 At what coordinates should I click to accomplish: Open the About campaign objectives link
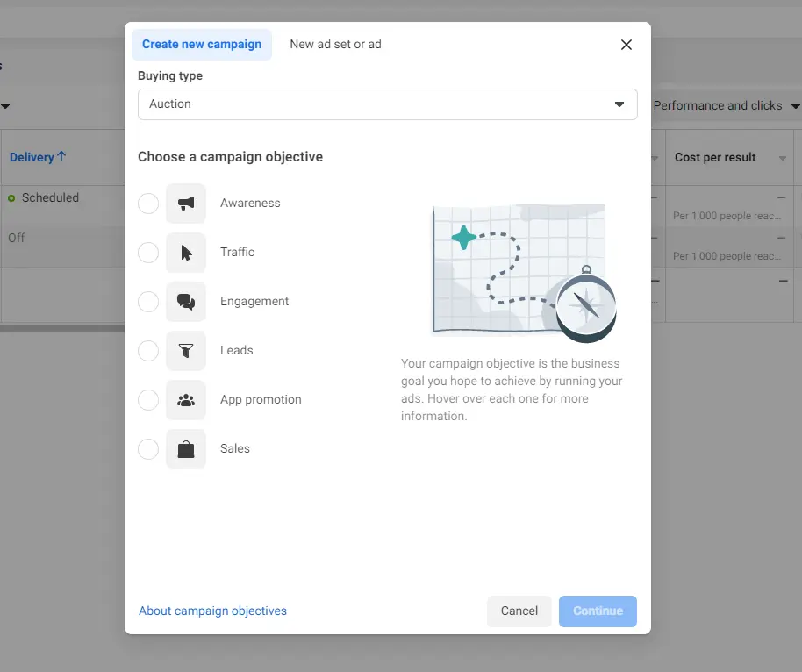(x=212, y=611)
